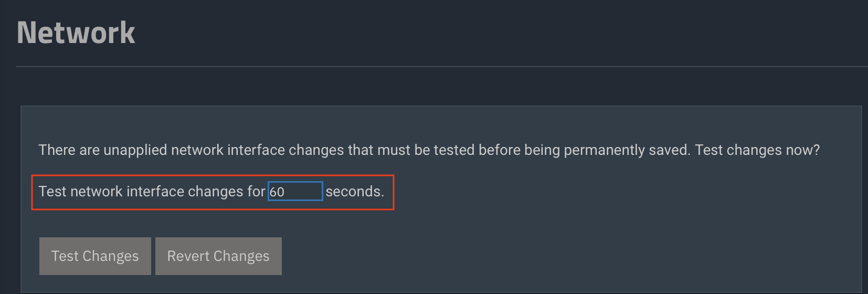868x294 pixels.
Task: Click the unapplied network interface changes message
Action: (x=429, y=150)
